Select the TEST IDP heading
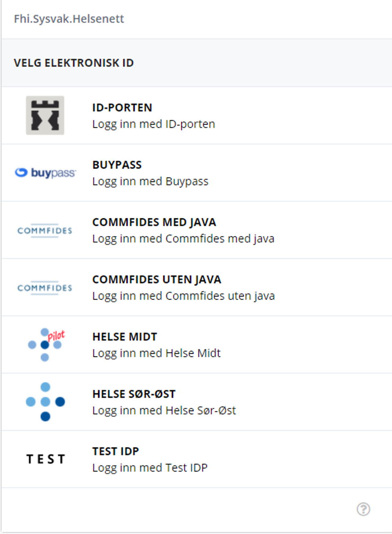 pyautogui.click(x=116, y=451)
